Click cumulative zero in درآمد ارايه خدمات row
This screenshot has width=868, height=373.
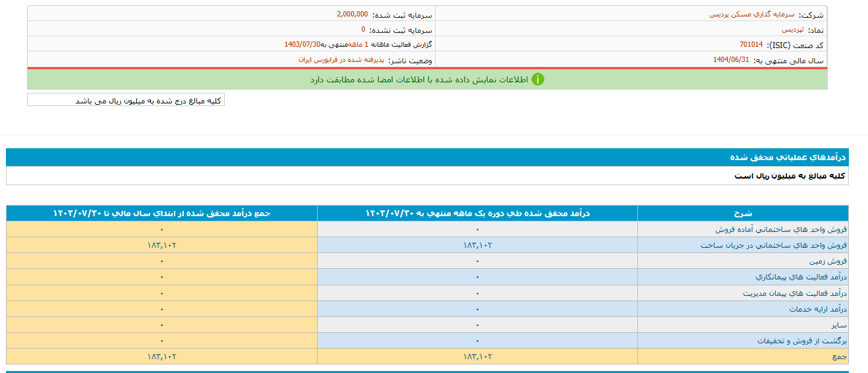click(161, 309)
